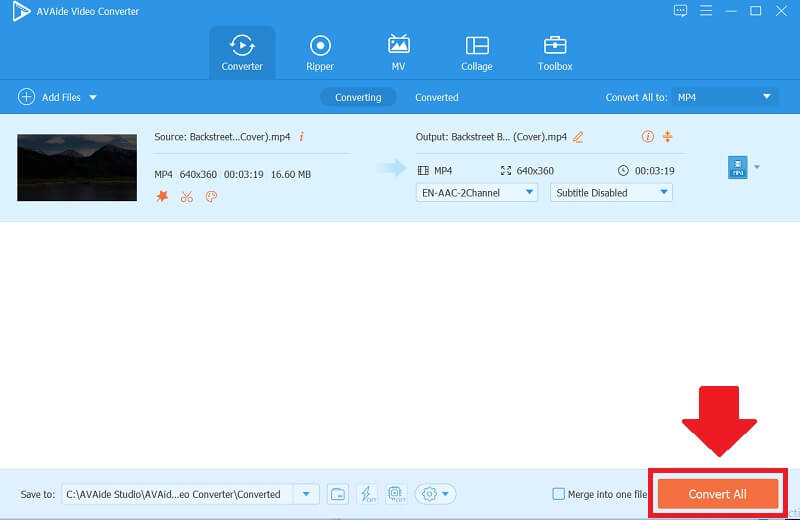
Task: Switch to the Collage tab
Action: click(x=476, y=52)
